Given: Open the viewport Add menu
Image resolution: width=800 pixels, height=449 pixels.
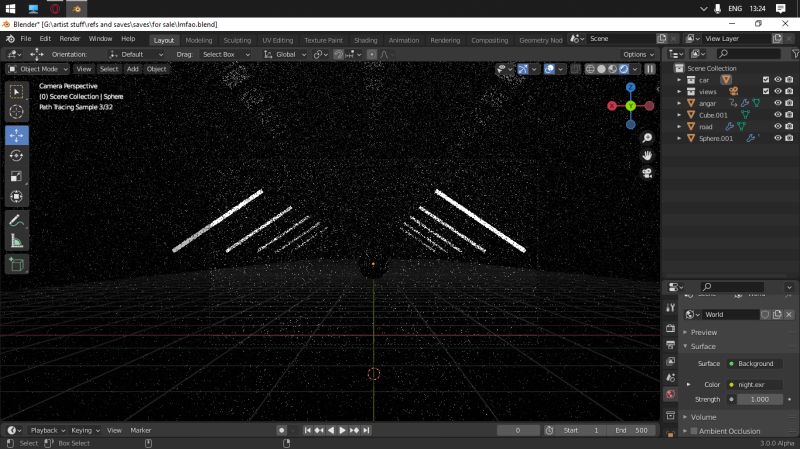Looking at the screenshot, I should click(x=133, y=69).
